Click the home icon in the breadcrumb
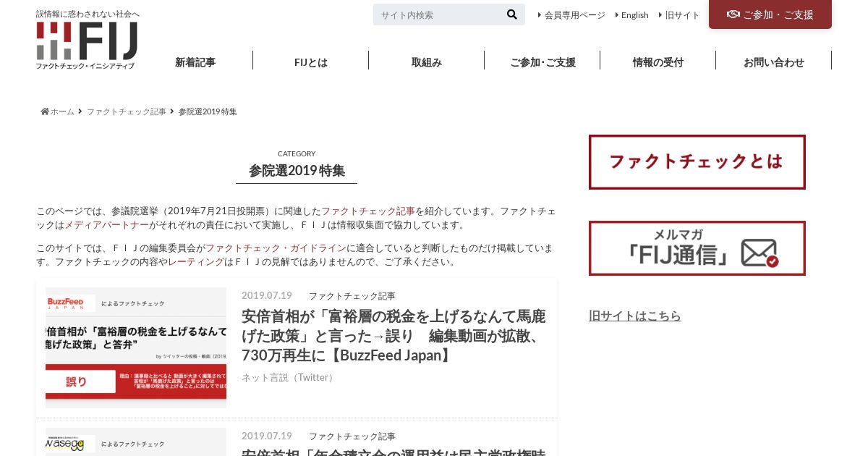This screenshot has height=456, width=868. point(45,111)
